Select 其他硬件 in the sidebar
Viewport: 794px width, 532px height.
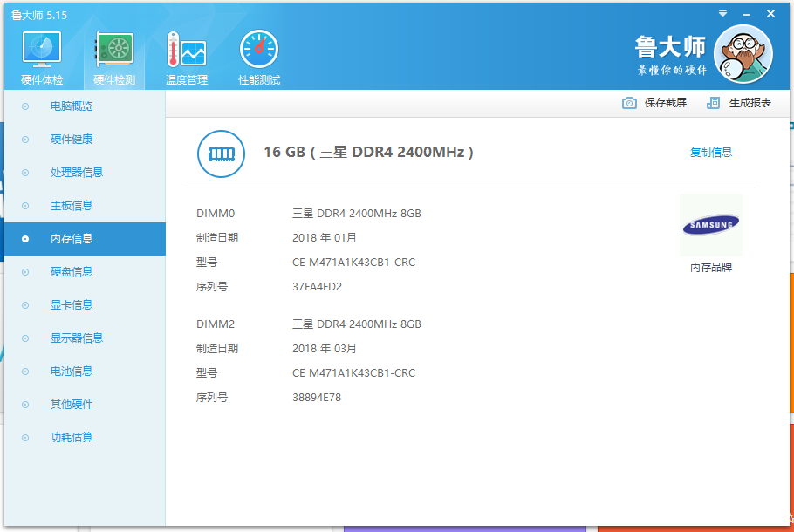(86, 405)
